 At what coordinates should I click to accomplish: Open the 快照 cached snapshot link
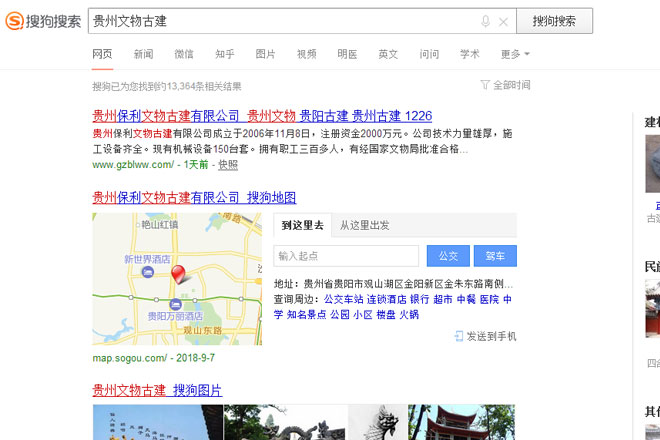(228, 165)
